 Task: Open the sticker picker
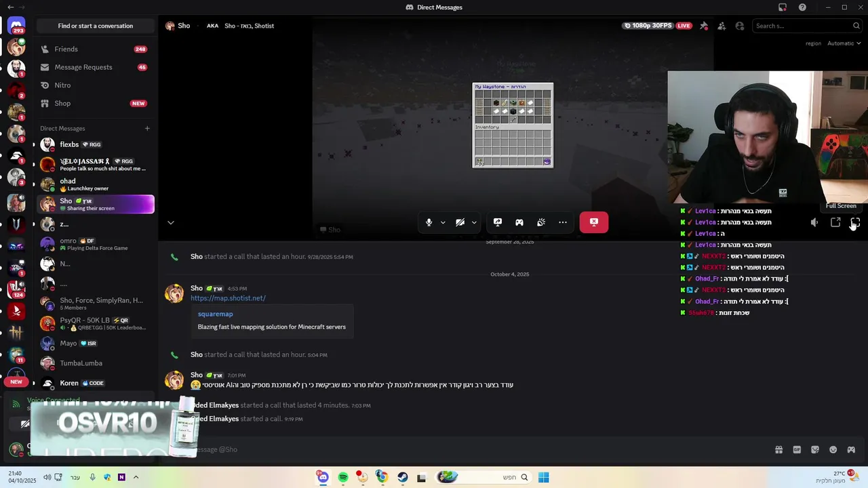click(x=815, y=449)
